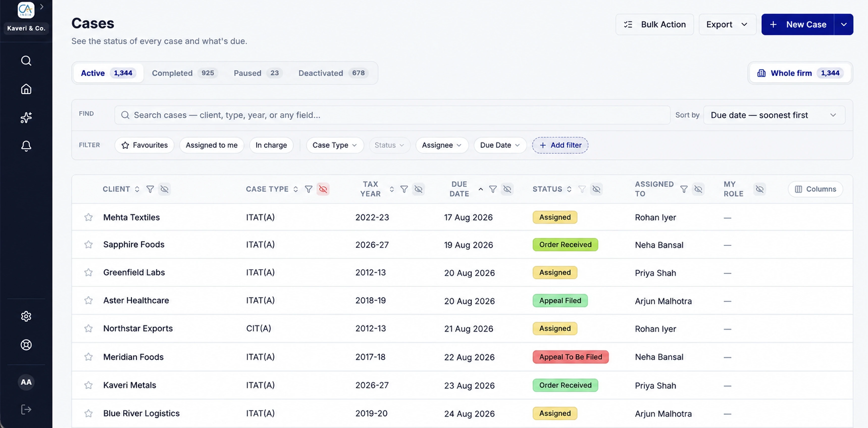This screenshot has height=428, width=868.
Task: Open the Tax Year column filter funnel
Action: 404,189
